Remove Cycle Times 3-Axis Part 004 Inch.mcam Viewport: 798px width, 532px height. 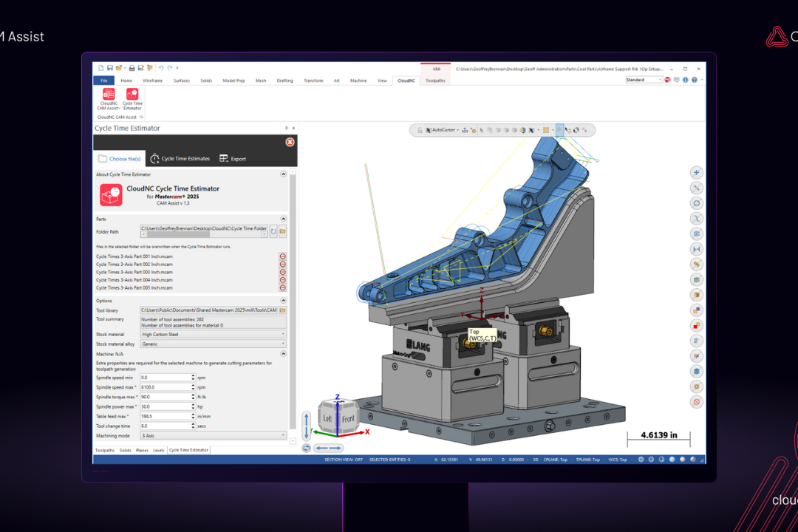(x=282, y=280)
